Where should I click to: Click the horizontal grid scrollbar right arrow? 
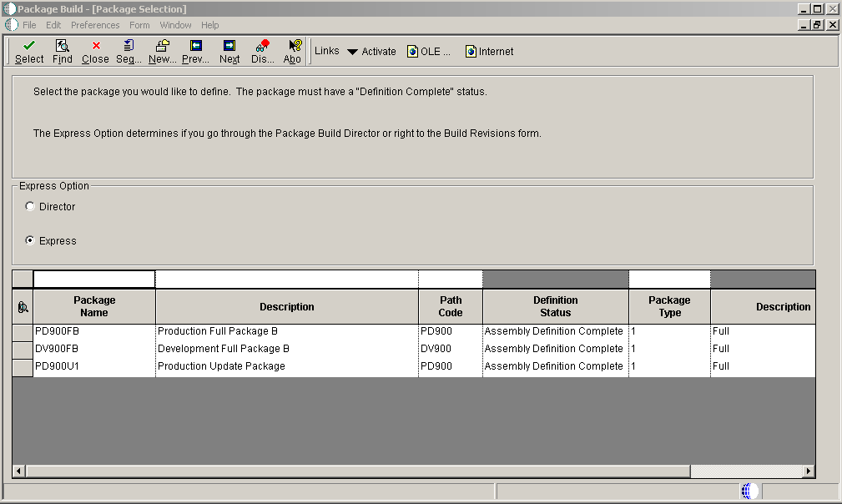[807, 471]
